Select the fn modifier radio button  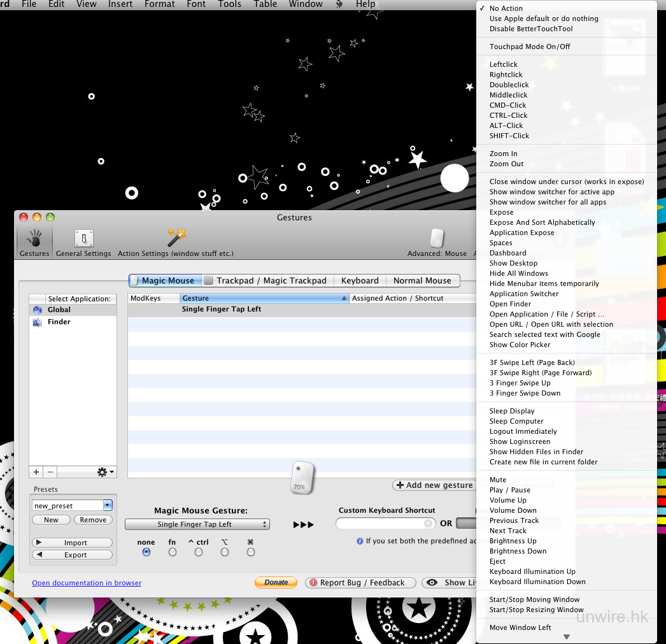(173, 552)
